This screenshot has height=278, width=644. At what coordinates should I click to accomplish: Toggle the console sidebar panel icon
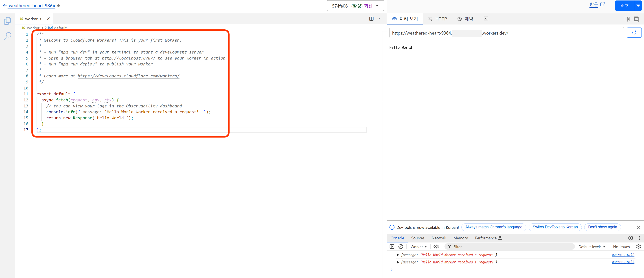392,247
